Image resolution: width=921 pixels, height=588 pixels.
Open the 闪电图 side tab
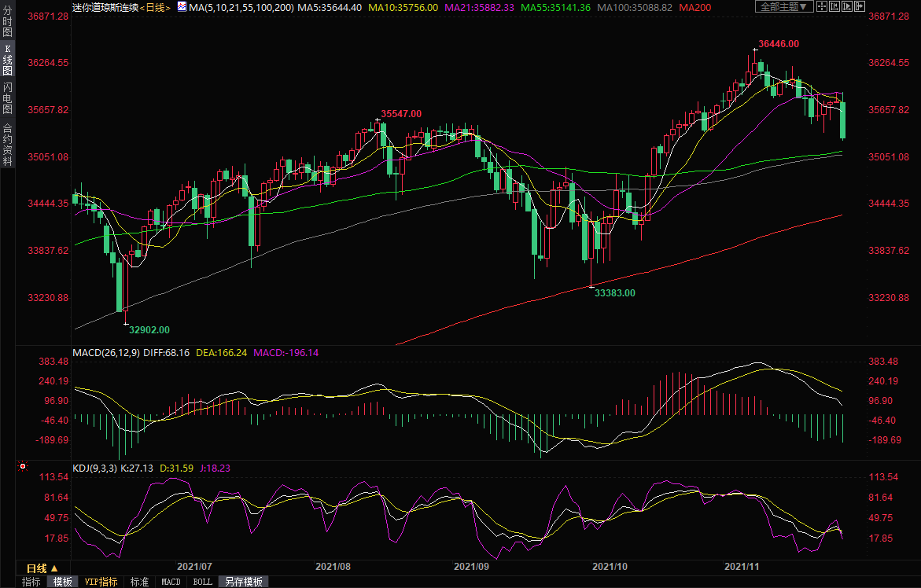[x=7, y=97]
